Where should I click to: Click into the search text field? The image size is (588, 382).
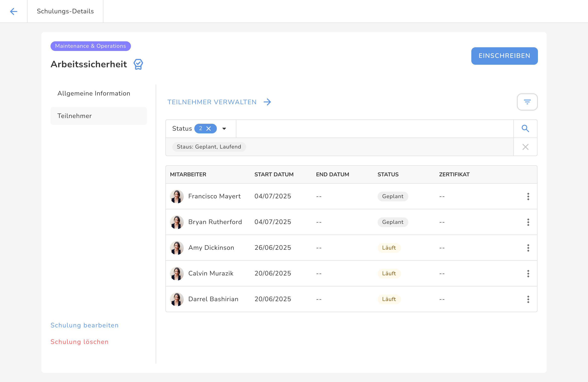tap(374, 129)
